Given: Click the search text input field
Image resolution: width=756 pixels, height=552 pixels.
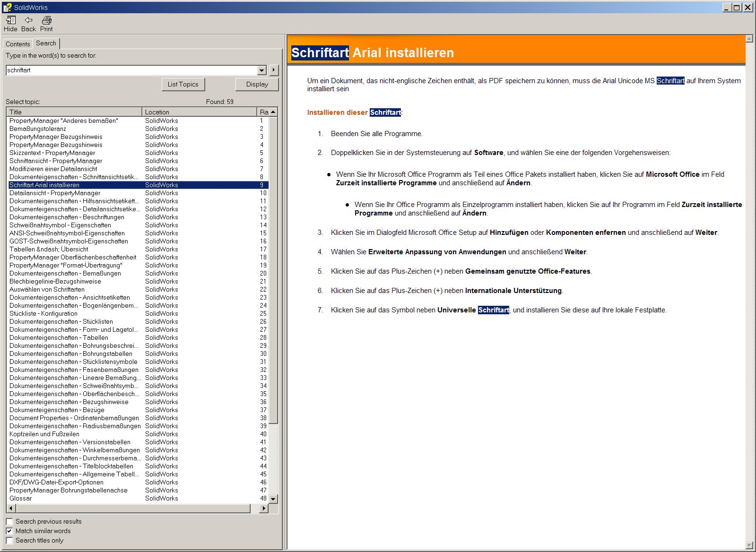Looking at the screenshot, I should 132,70.
